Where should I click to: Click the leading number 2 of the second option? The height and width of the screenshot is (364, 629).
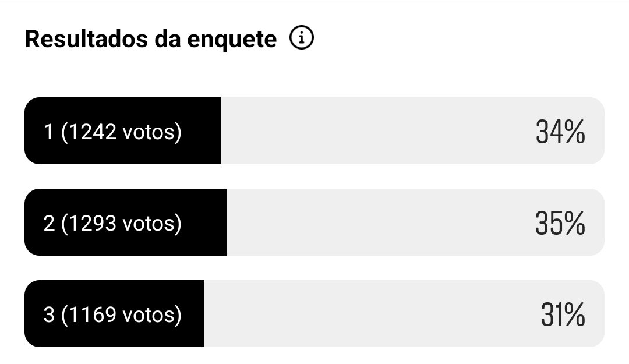[49, 223]
